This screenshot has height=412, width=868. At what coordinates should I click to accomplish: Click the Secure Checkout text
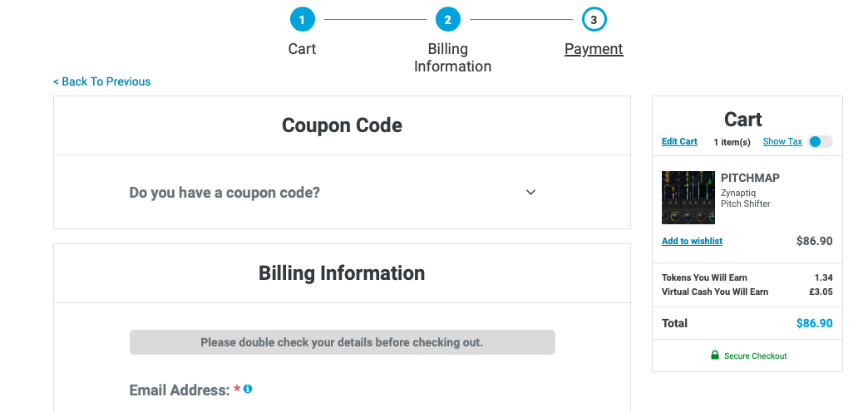click(x=756, y=356)
